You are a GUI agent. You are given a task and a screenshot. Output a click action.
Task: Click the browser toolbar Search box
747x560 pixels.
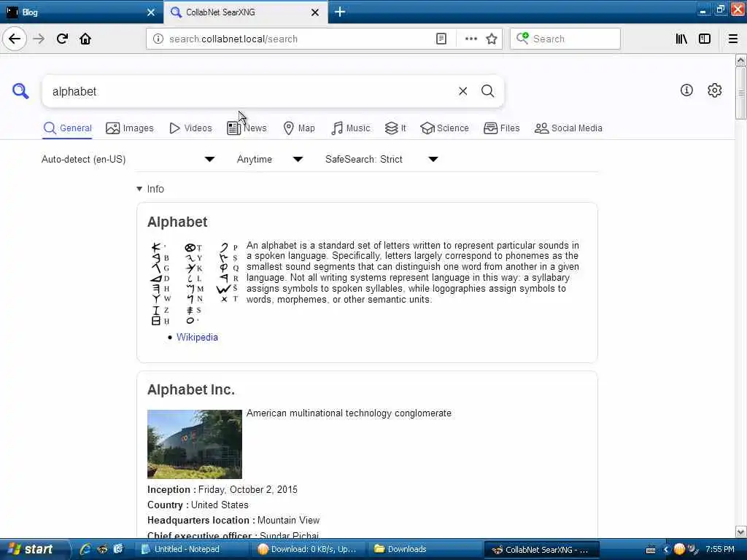565,39
